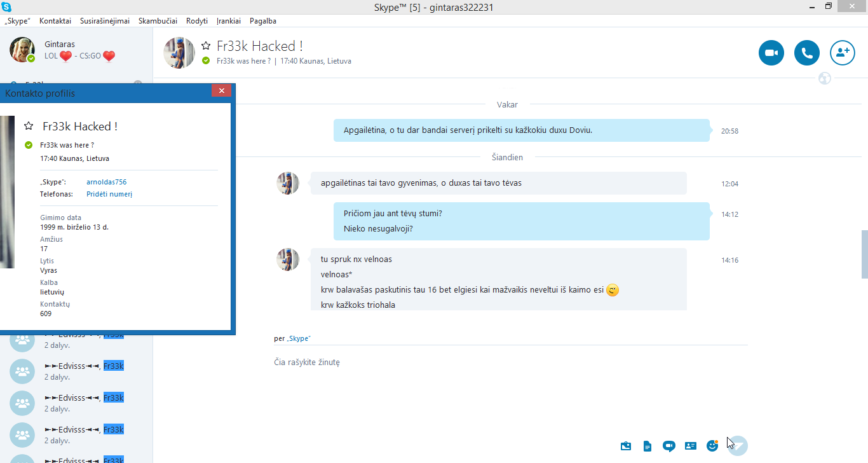Click the contact count 609 in profile
868x463 pixels.
coord(46,314)
